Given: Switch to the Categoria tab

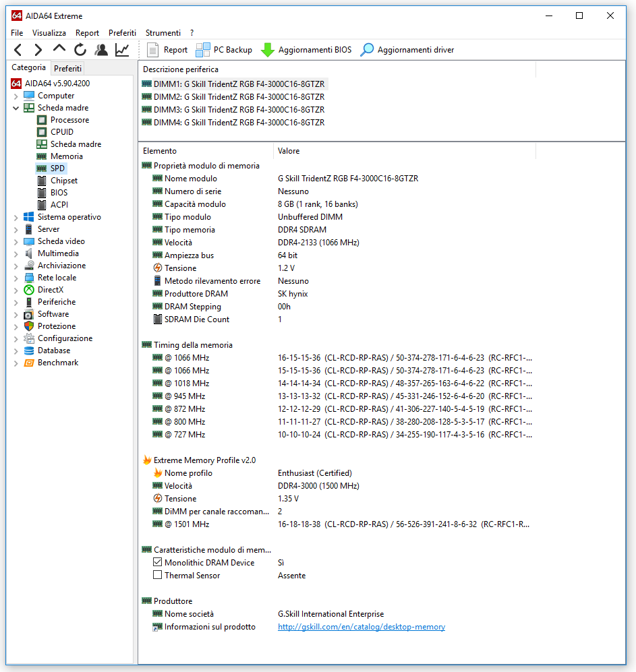Looking at the screenshot, I should pos(28,67).
